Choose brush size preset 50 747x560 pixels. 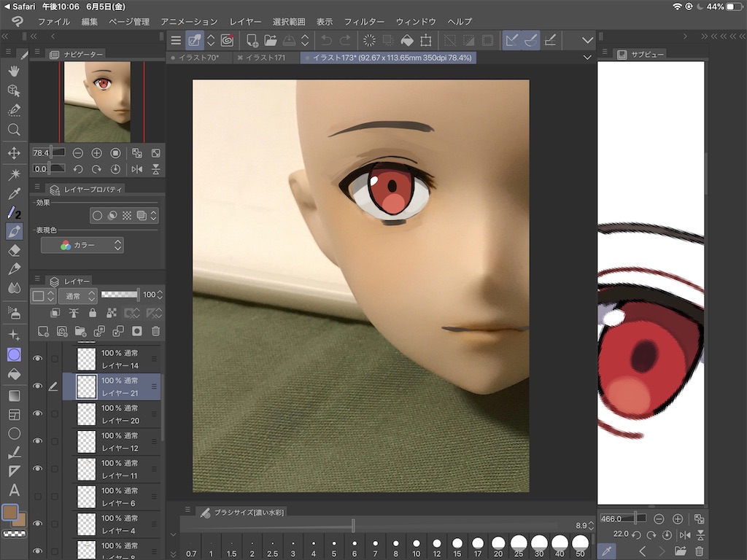tap(580, 547)
